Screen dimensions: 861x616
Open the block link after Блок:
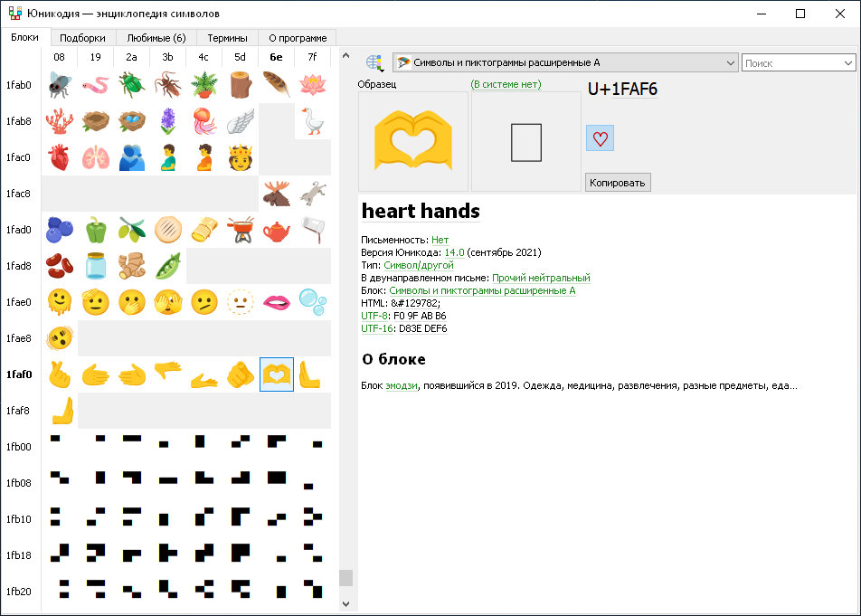coord(482,290)
